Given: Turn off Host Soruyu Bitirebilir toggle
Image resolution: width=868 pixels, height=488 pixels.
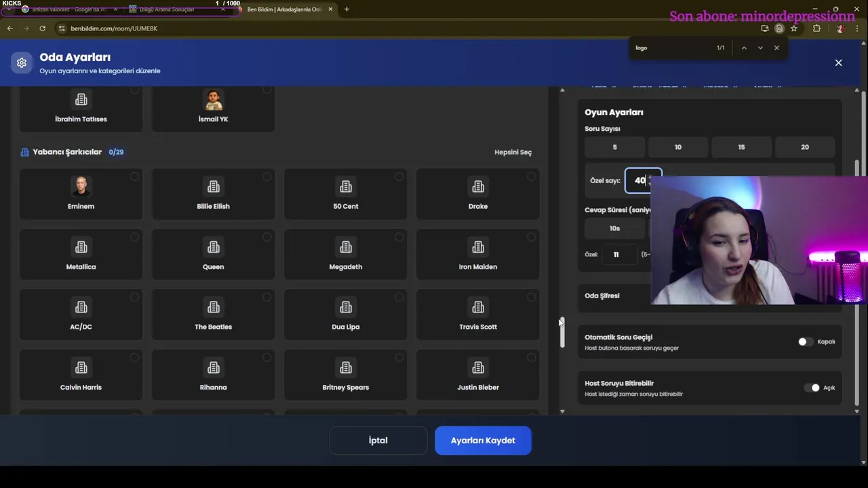Looking at the screenshot, I should coord(812,388).
